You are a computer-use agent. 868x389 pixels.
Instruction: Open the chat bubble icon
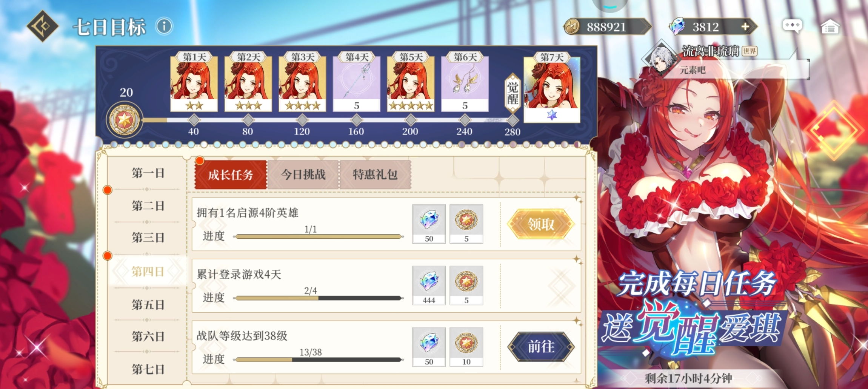click(x=792, y=26)
